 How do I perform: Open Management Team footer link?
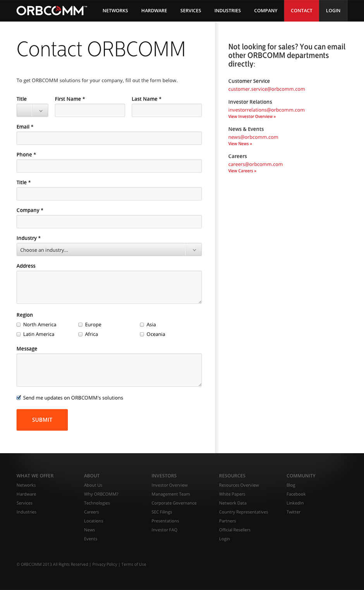coord(171,494)
